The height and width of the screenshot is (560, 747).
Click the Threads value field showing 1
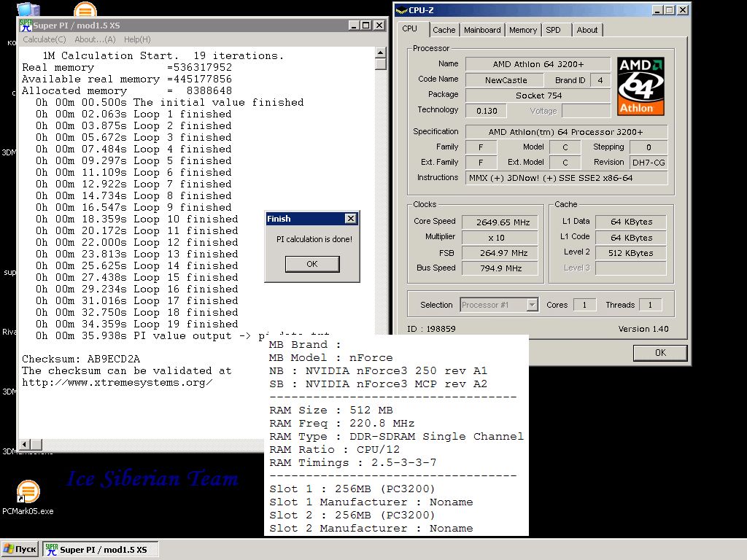click(x=650, y=305)
